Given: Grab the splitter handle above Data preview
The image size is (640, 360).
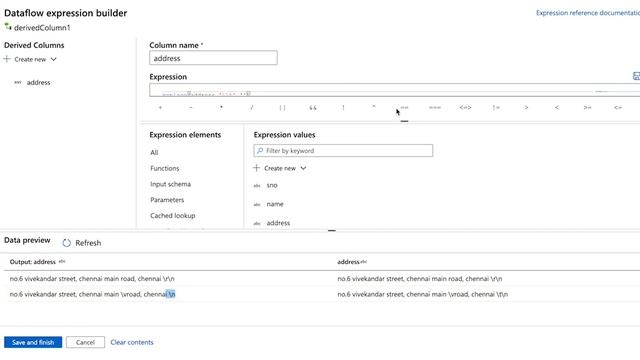Looking at the screenshot, I should pos(332,230).
